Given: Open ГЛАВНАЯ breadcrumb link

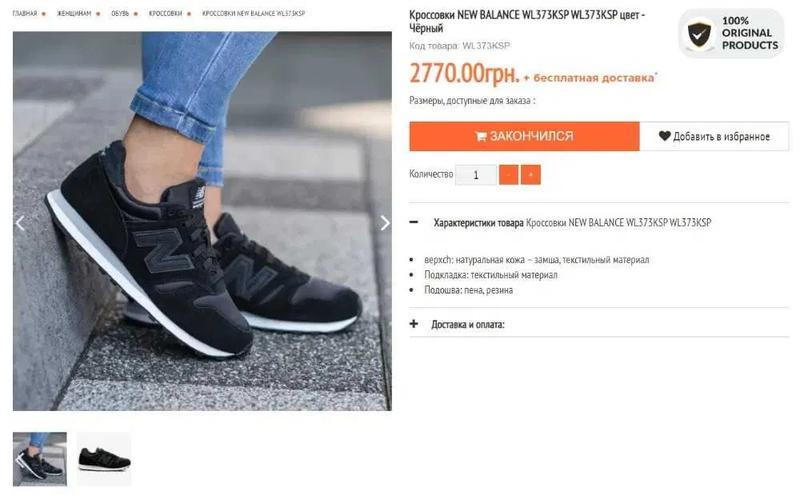Looking at the screenshot, I should [x=24, y=13].
